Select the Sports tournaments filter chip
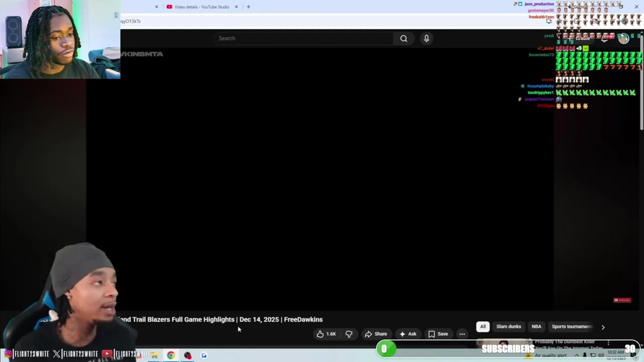 point(572,327)
